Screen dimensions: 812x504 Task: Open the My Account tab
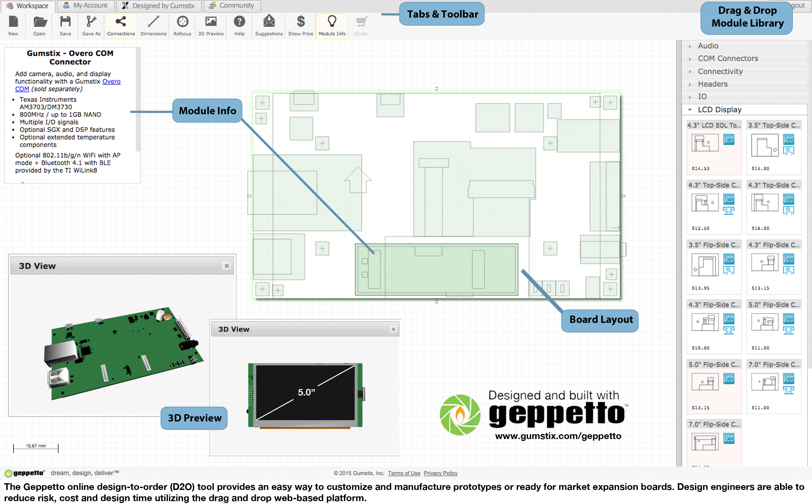(86, 6)
